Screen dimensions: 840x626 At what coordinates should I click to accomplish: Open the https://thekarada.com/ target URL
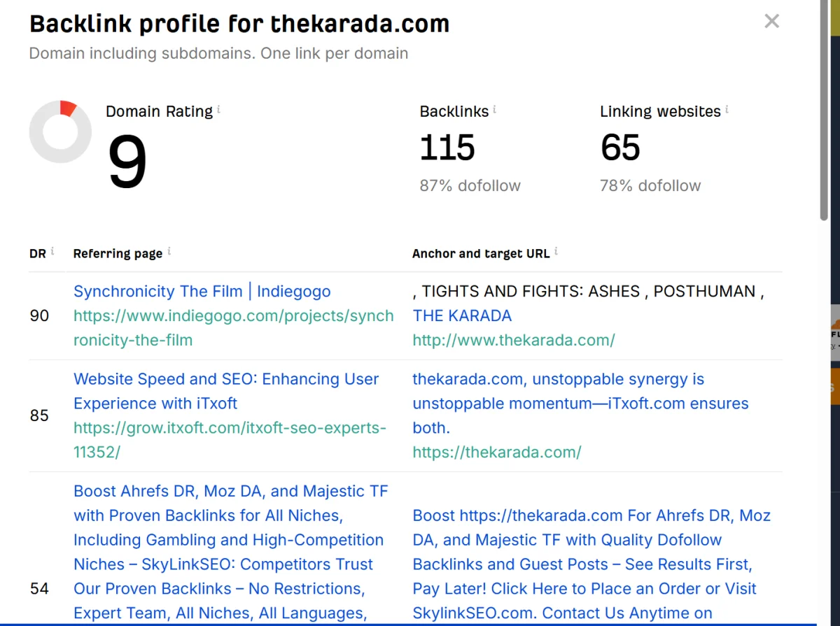click(497, 453)
